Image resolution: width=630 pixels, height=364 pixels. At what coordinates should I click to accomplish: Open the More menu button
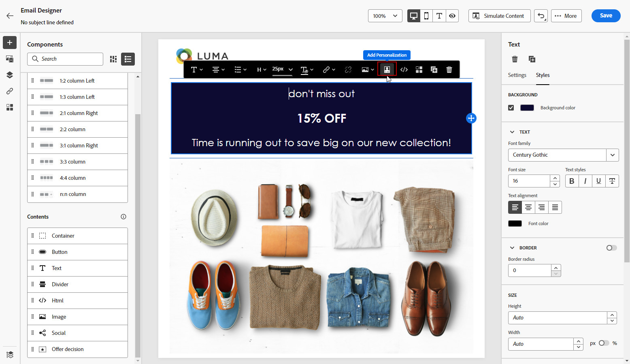566,16
